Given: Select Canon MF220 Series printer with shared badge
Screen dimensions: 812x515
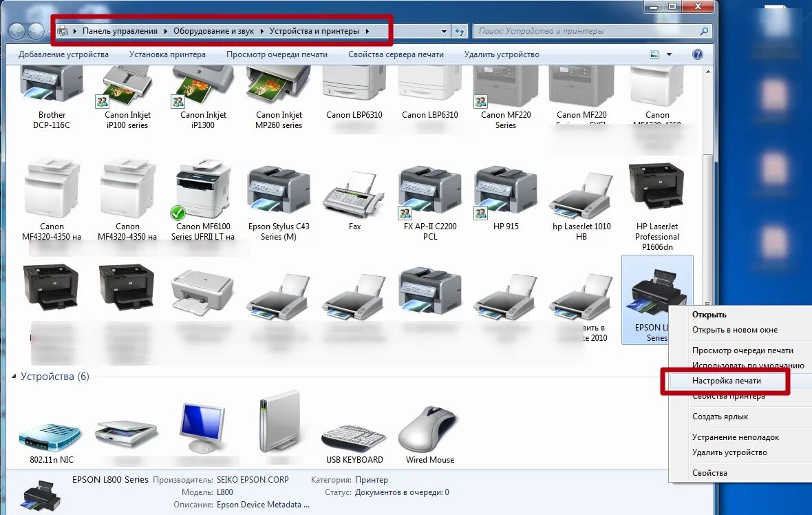Looking at the screenshot, I should click(x=505, y=98).
